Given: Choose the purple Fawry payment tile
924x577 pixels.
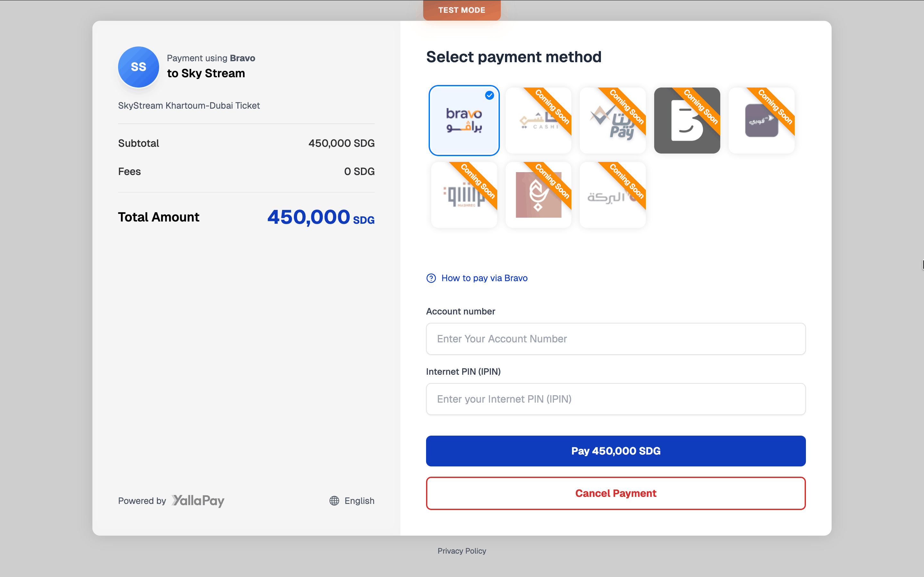Looking at the screenshot, I should [761, 121].
